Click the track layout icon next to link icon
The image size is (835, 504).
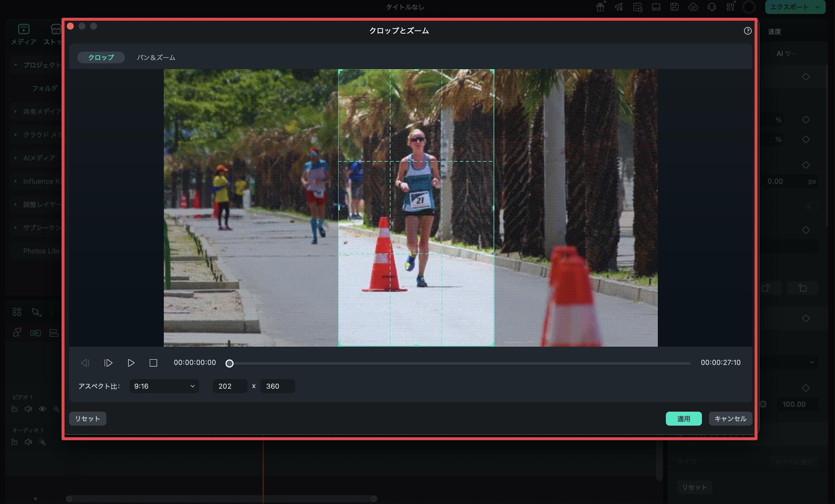coord(54,333)
